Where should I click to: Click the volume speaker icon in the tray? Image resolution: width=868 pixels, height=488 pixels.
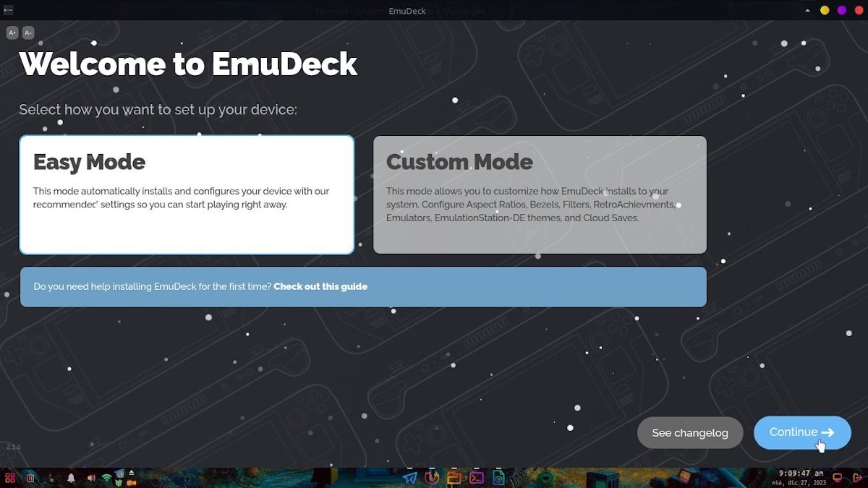[91, 478]
